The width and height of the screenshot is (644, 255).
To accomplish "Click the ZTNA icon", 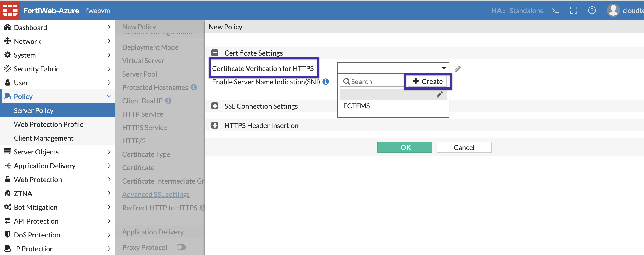I will [8, 193].
